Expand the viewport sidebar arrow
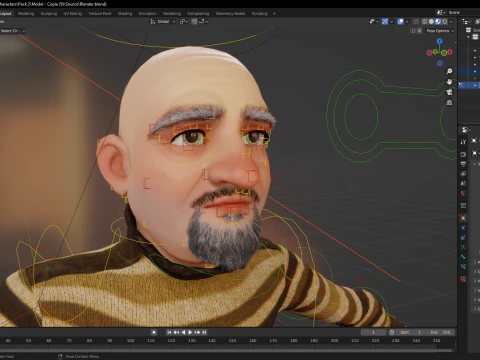Image resolution: width=480 pixels, height=360 pixels. pyautogui.click(x=455, y=42)
